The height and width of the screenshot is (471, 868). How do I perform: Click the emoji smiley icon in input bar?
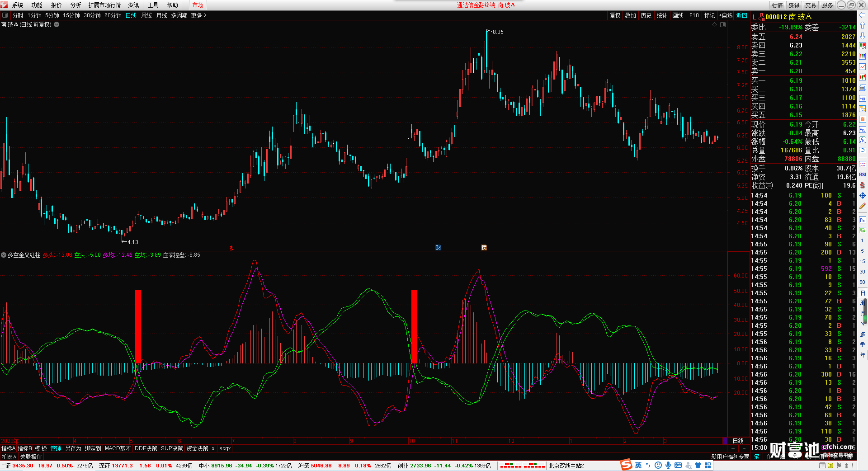click(658, 465)
